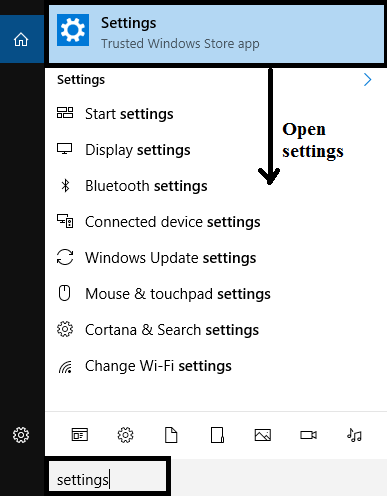Click the Bluetooth symbol icon
The height and width of the screenshot is (496, 387).
tap(65, 186)
